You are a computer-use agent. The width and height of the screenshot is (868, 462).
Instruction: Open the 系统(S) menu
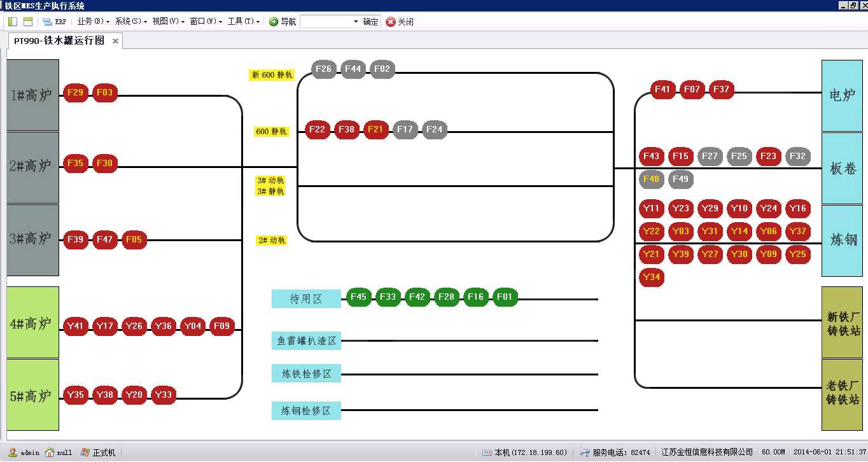pyautogui.click(x=130, y=22)
